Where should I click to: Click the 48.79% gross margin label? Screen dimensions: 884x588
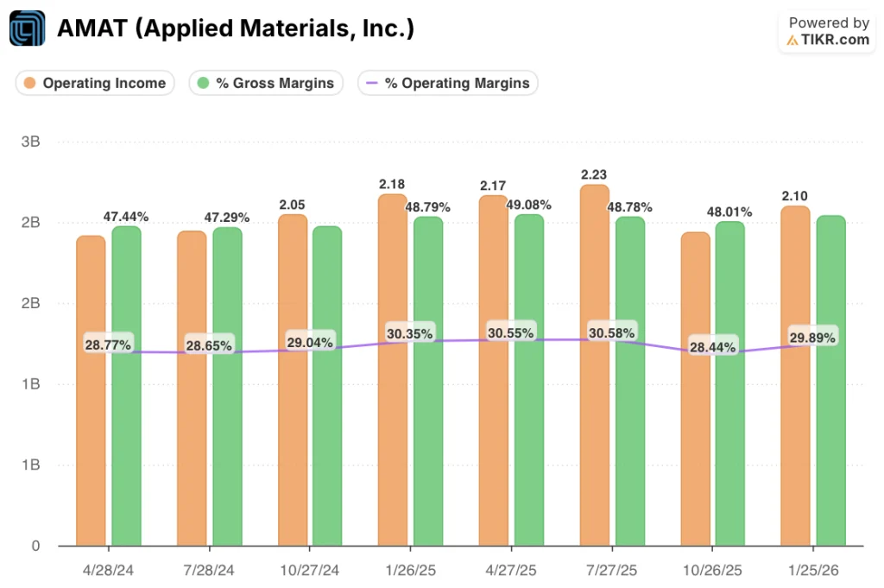[x=428, y=207]
